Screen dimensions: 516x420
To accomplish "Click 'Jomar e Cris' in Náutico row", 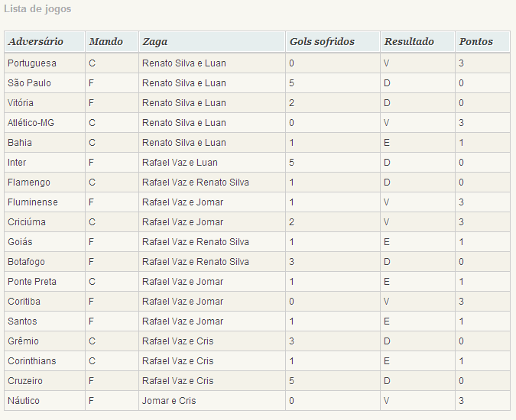I will pyautogui.click(x=169, y=401).
